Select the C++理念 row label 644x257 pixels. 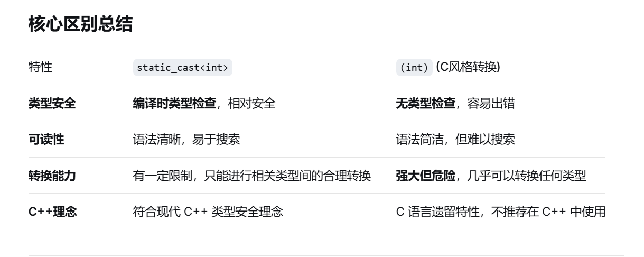tap(52, 212)
